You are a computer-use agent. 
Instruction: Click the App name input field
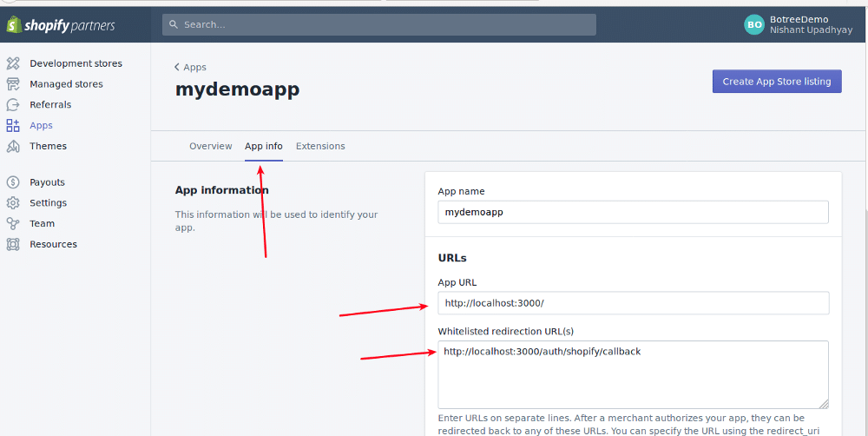coord(633,212)
